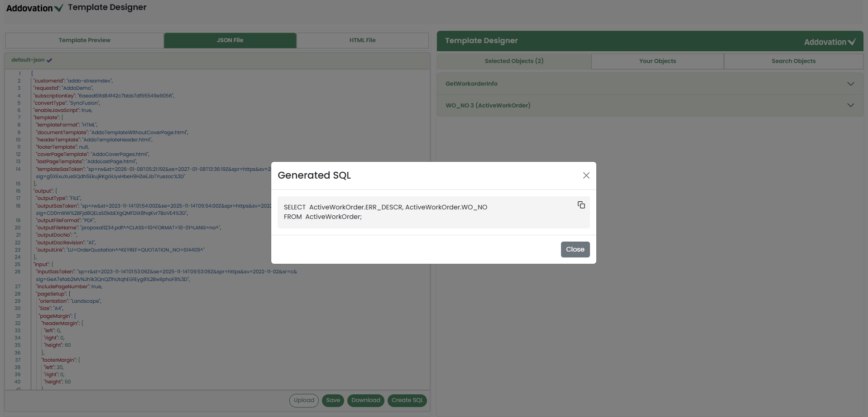Go to the Your Objects tab
Viewport: 868px width, 417px height.
click(x=657, y=61)
